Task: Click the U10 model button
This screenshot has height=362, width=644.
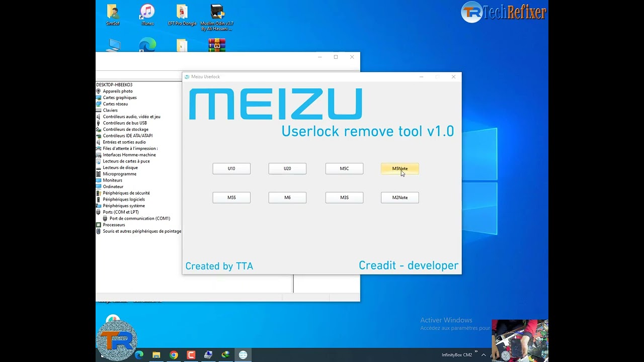Action: click(231, 168)
